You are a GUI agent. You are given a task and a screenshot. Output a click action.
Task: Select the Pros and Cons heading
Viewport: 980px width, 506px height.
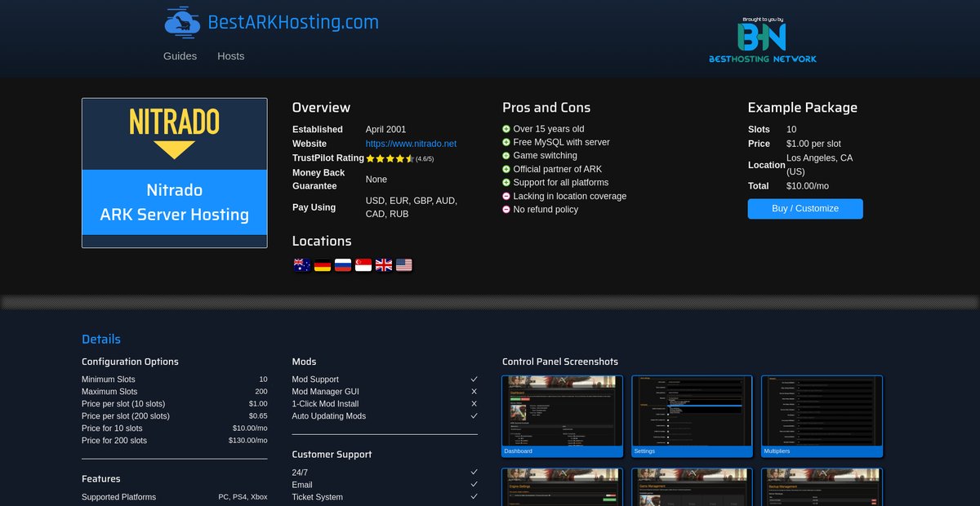546,108
